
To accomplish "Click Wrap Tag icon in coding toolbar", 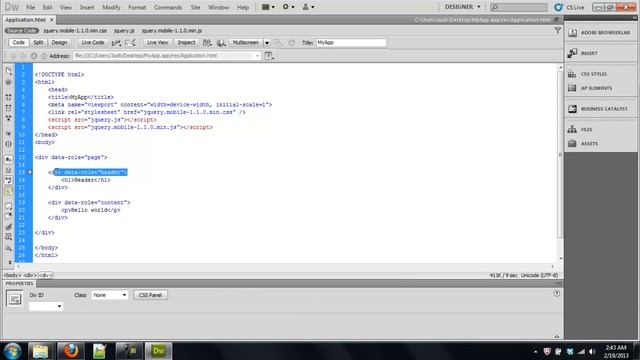I will tap(9, 227).
